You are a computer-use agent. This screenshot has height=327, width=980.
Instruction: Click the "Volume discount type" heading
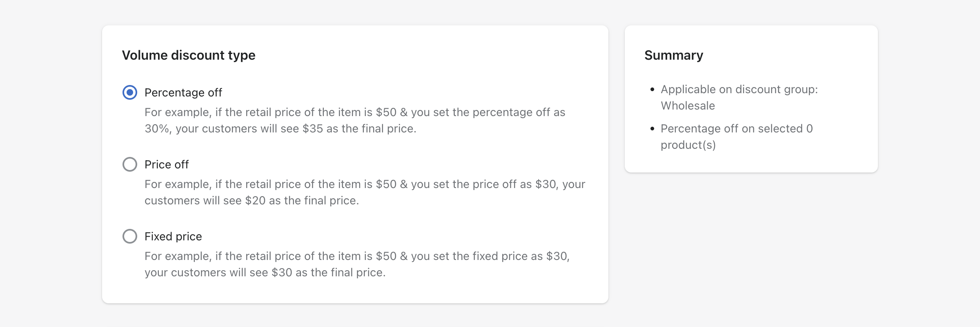[189, 55]
